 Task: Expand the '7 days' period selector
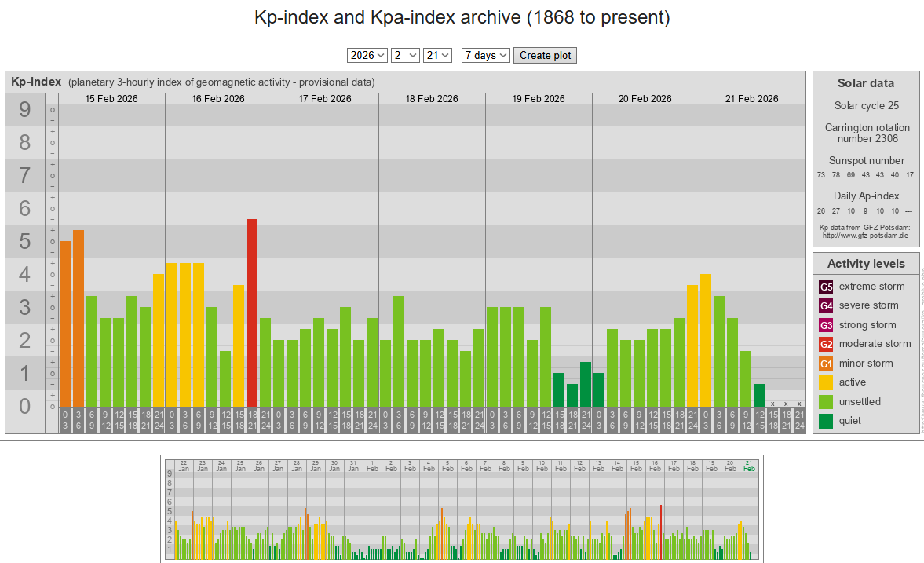point(485,55)
